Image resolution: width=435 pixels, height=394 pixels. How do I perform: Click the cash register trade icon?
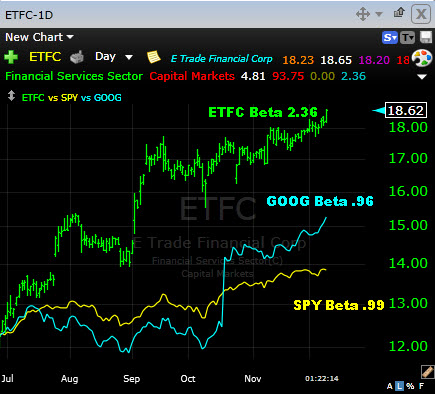[x=77, y=57]
